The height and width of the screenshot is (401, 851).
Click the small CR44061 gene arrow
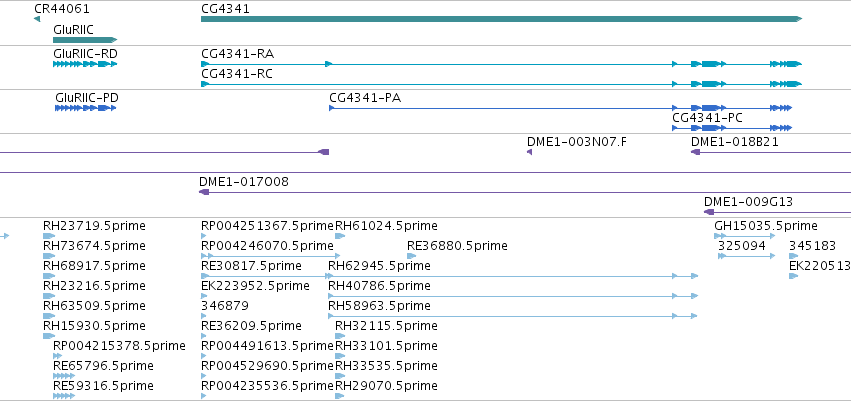coord(37,20)
